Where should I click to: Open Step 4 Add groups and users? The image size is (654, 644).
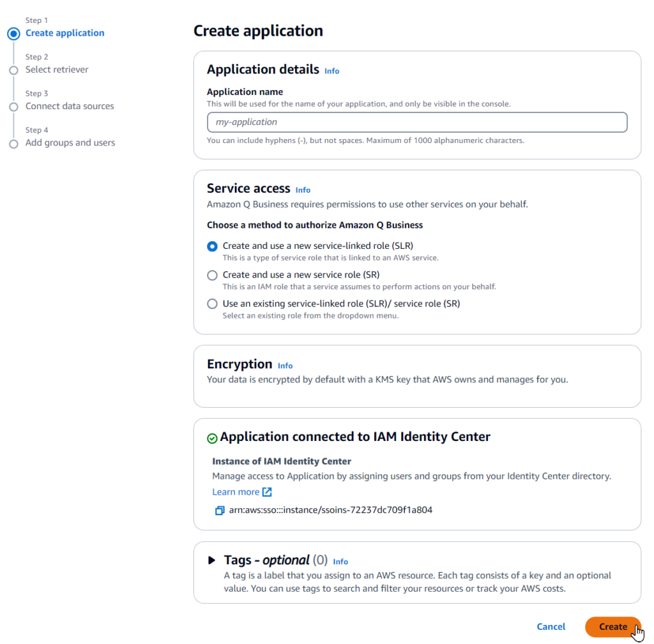pos(70,142)
